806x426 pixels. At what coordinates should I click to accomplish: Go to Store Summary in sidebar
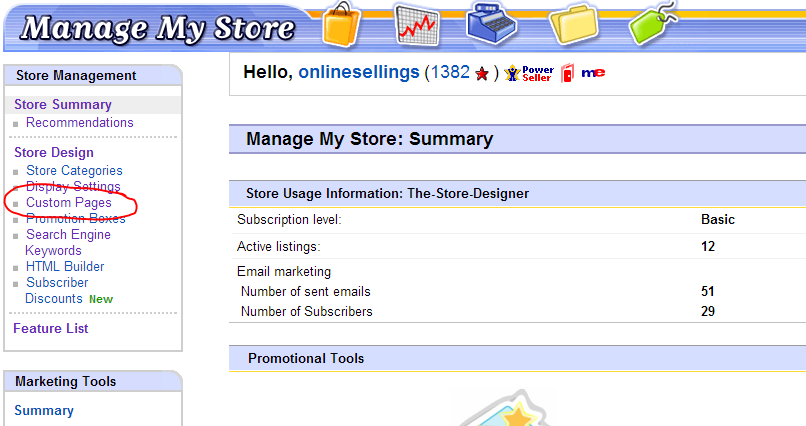pos(63,104)
